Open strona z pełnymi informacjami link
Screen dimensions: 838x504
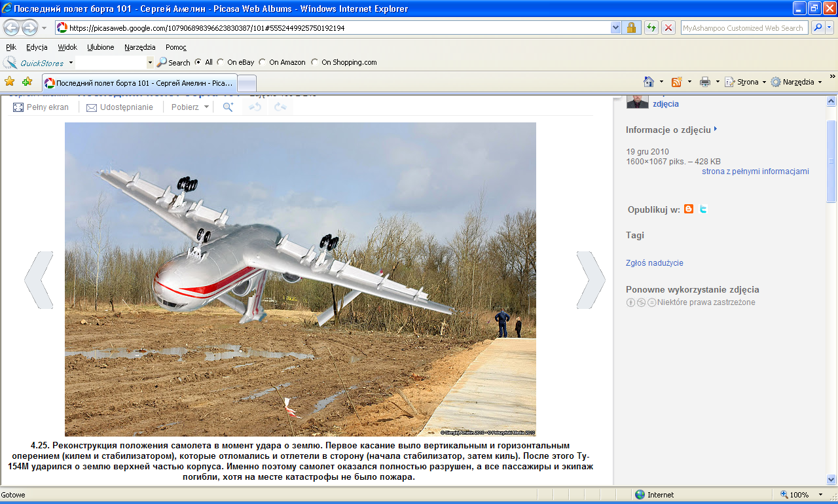coord(756,171)
